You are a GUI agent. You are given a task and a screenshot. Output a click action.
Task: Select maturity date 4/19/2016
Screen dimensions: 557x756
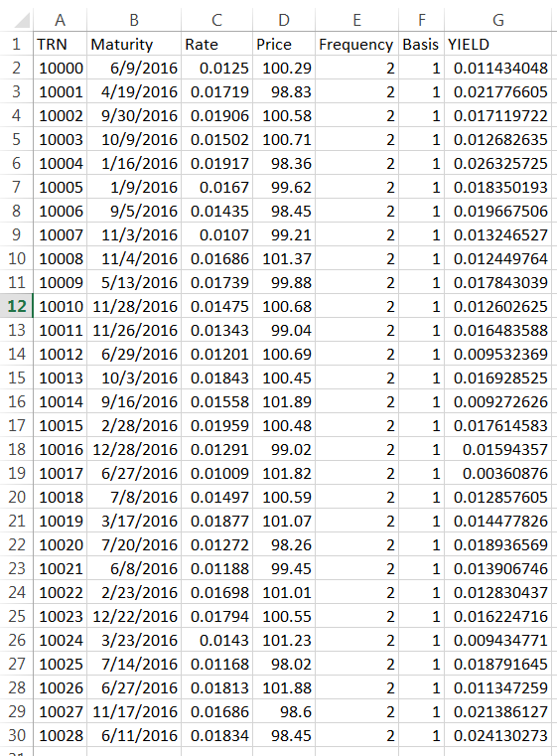tap(134, 91)
